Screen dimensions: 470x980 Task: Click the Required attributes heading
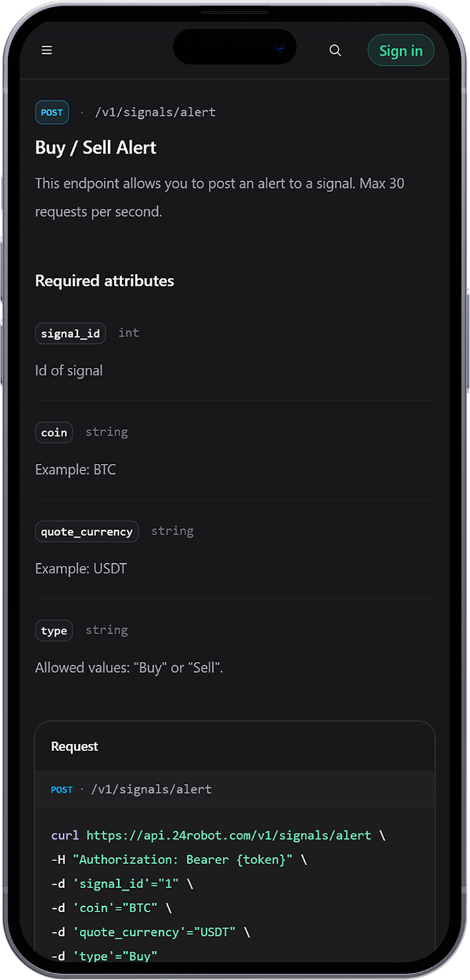pos(104,281)
